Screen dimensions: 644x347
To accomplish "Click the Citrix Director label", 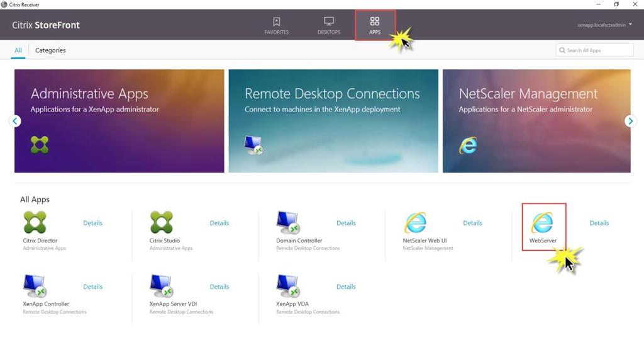I will pos(40,241).
